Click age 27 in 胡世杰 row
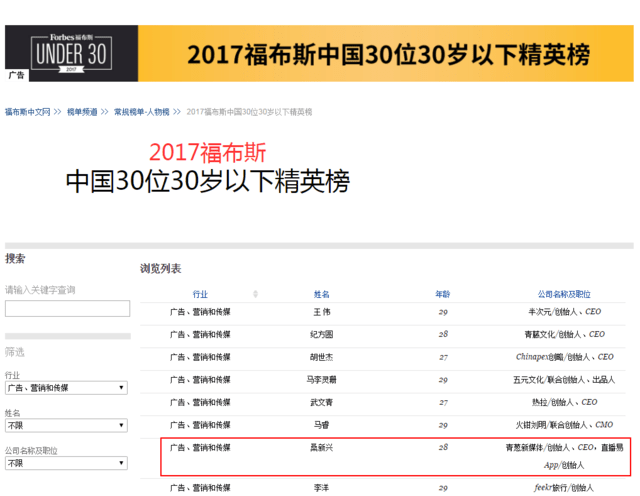 pyautogui.click(x=443, y=357)
